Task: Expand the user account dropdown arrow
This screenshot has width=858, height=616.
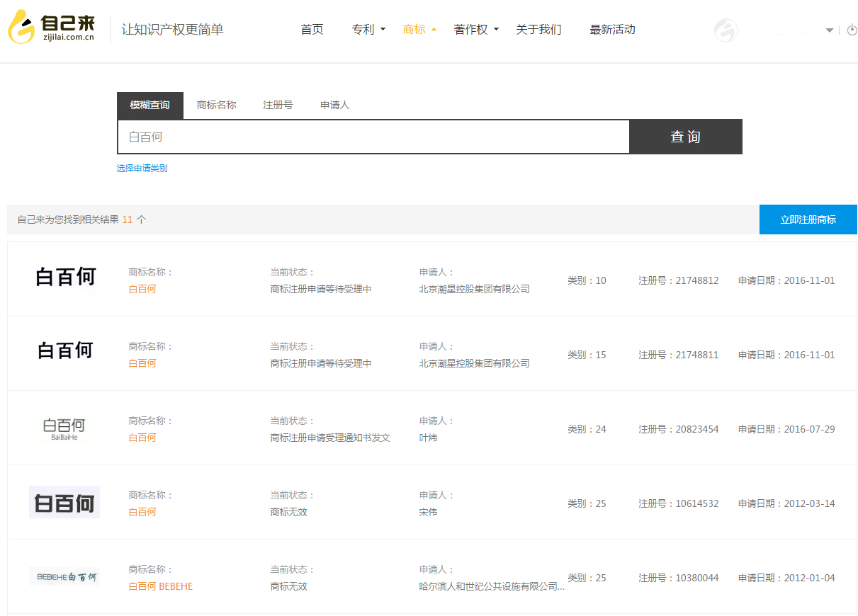Action: pyautogui.click(x=830, y=30)
